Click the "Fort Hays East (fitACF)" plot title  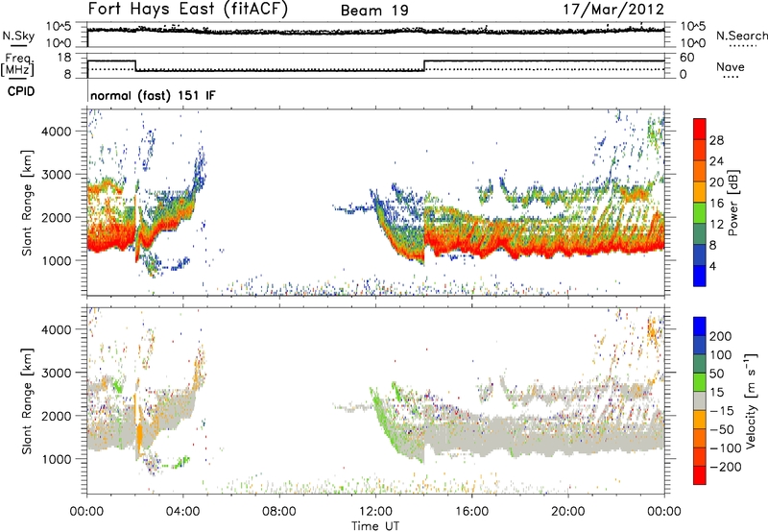pyautogui.click(x=187, y=9)
